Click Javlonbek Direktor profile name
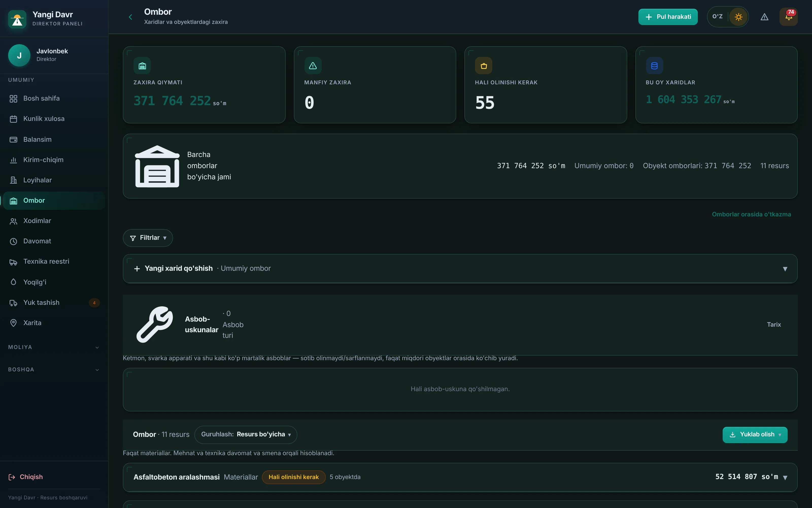 click(x=52, y=55)
